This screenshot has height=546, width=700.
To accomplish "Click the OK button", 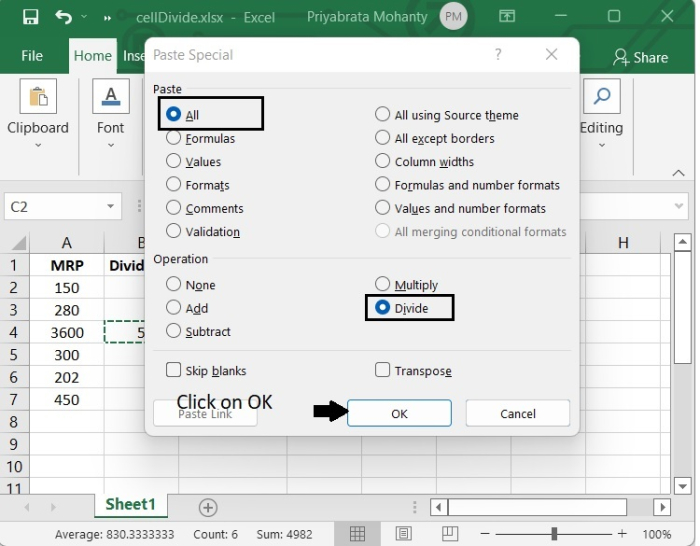I will (399, 413).
